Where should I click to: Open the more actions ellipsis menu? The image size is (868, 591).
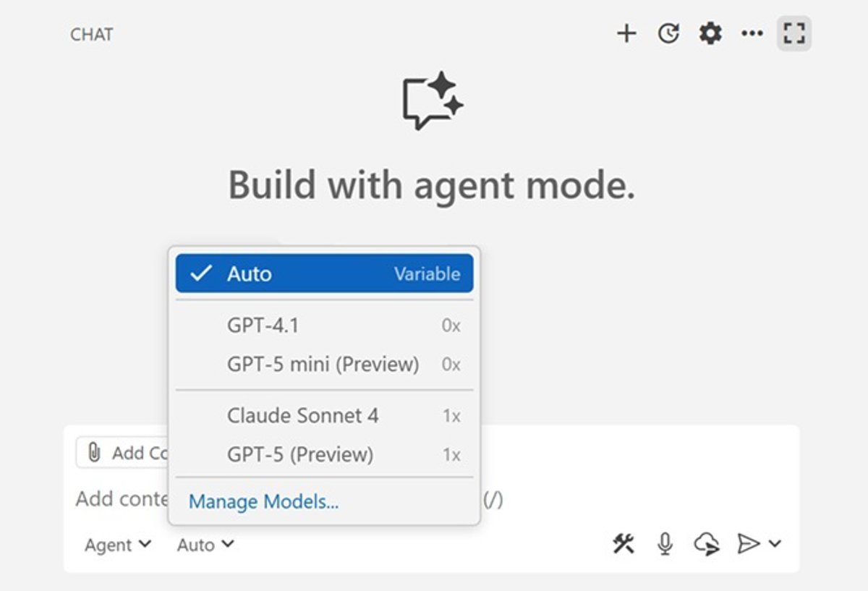pos(752,33)
